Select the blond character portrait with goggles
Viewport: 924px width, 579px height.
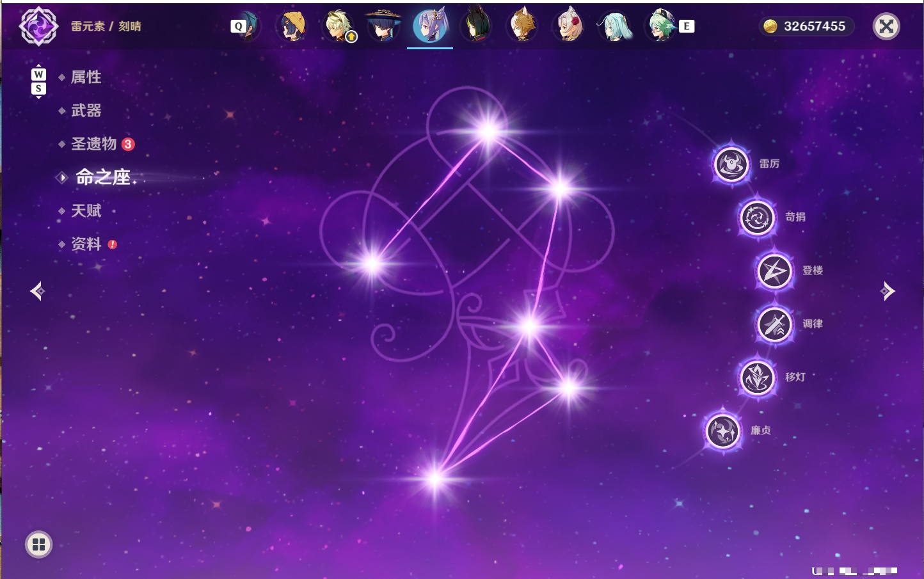(339, 26)
